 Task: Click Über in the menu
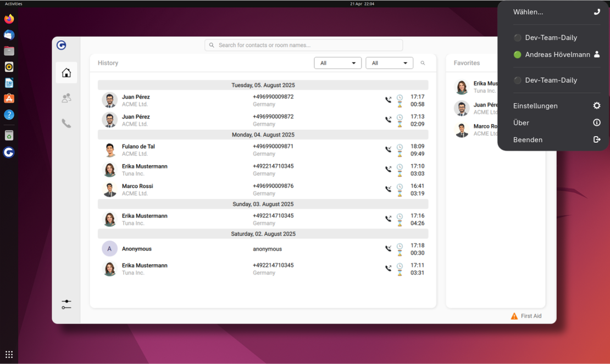[x=520, y=122]
